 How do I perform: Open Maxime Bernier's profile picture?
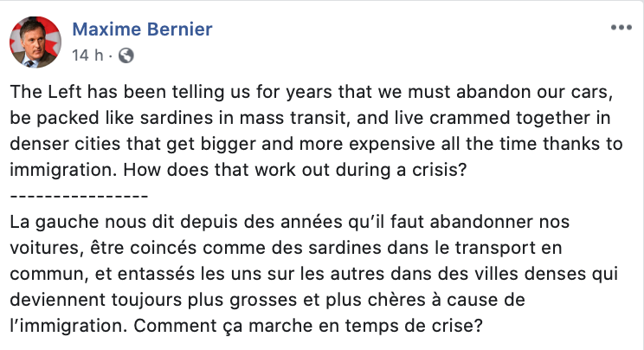35,42
